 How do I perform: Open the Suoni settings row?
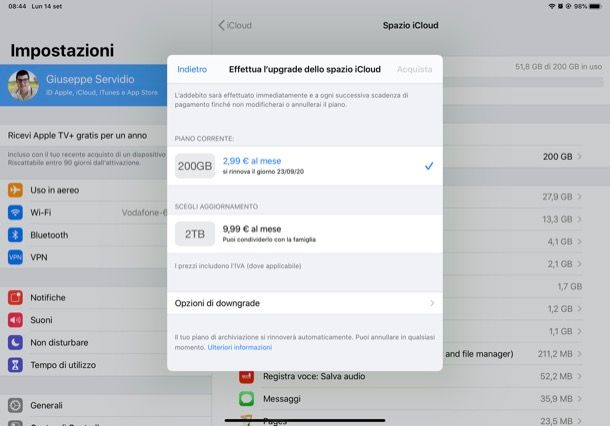click(x=84, y=320)
